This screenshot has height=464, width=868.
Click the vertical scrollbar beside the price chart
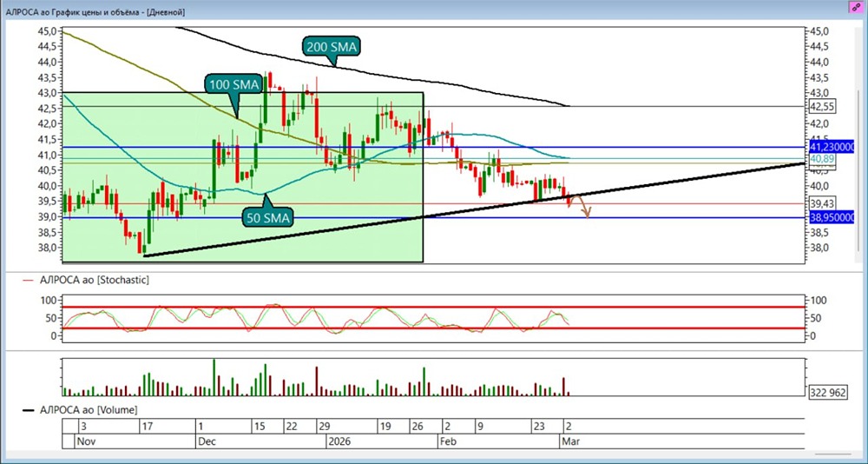click(x=858, y=169)
